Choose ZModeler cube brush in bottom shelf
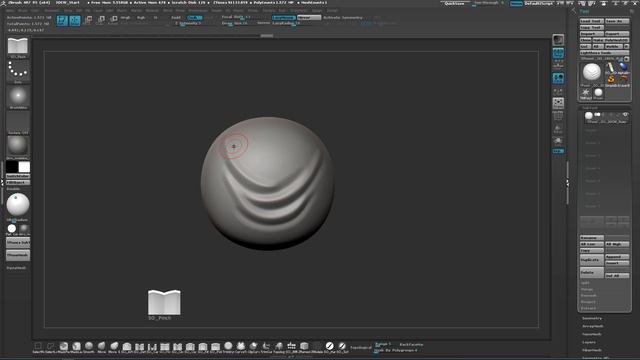The image size is (640, 360). pos(304,347)
